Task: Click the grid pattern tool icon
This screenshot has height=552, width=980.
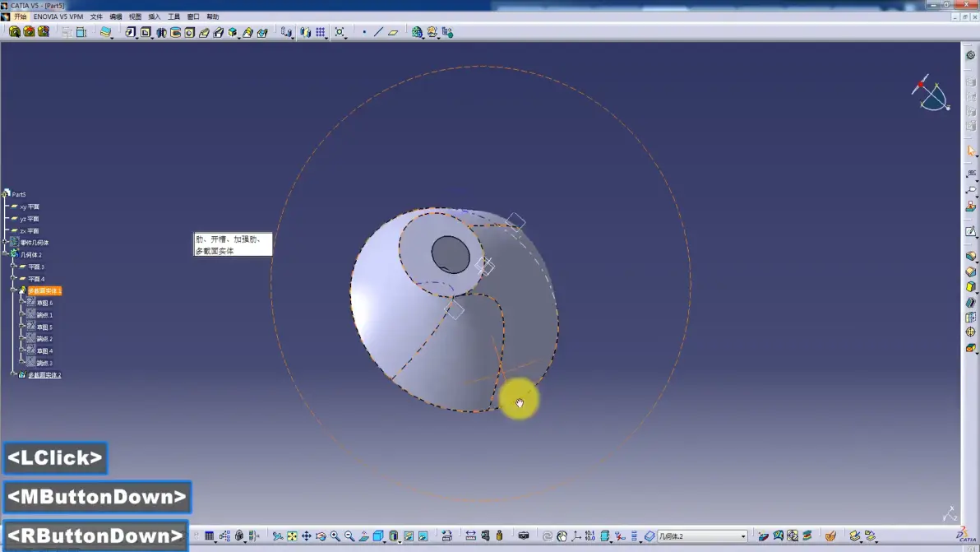Action: (x=321, y=32)
